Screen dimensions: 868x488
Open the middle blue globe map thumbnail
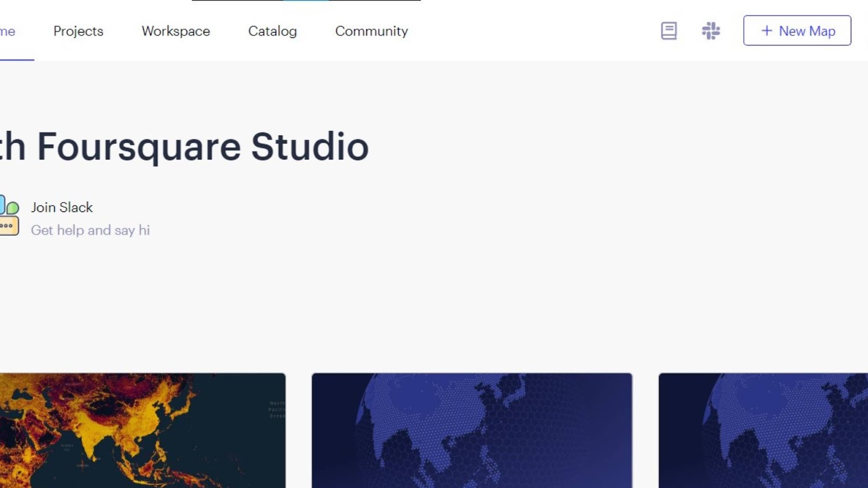coord(472,431)
